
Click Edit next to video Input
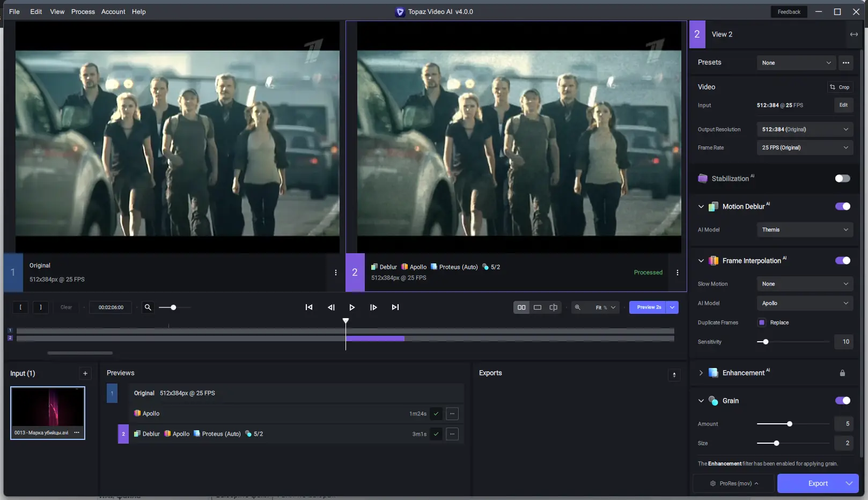(844, 105)
